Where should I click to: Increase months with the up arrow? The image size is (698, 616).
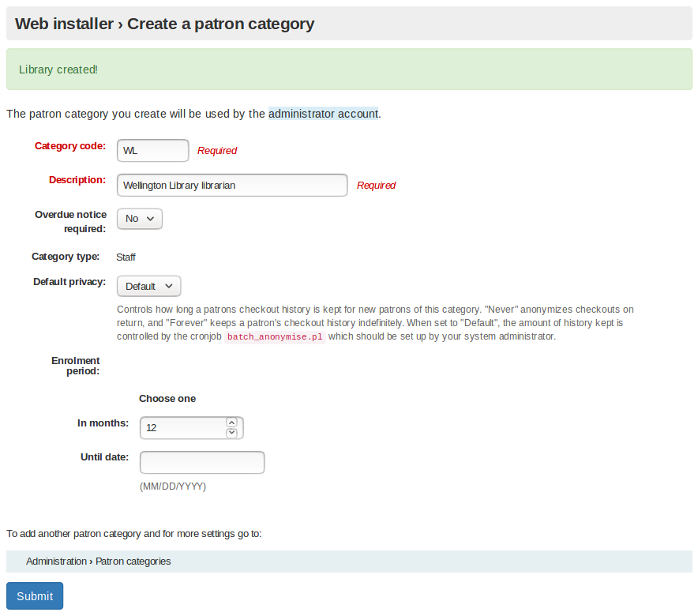coord(231,423)
